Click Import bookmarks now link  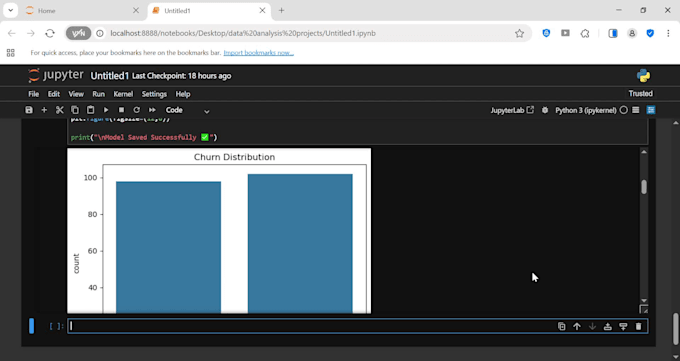(x=258, y=53)
